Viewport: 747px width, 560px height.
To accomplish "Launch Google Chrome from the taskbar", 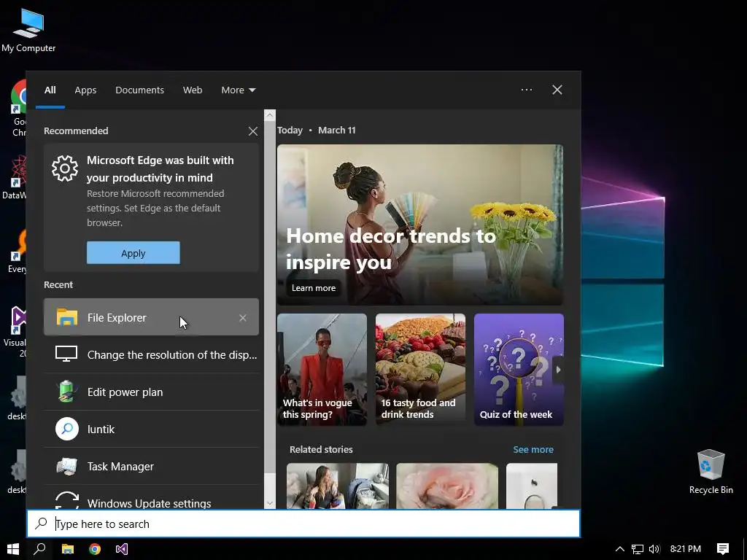I will click(x=95, y=549).
